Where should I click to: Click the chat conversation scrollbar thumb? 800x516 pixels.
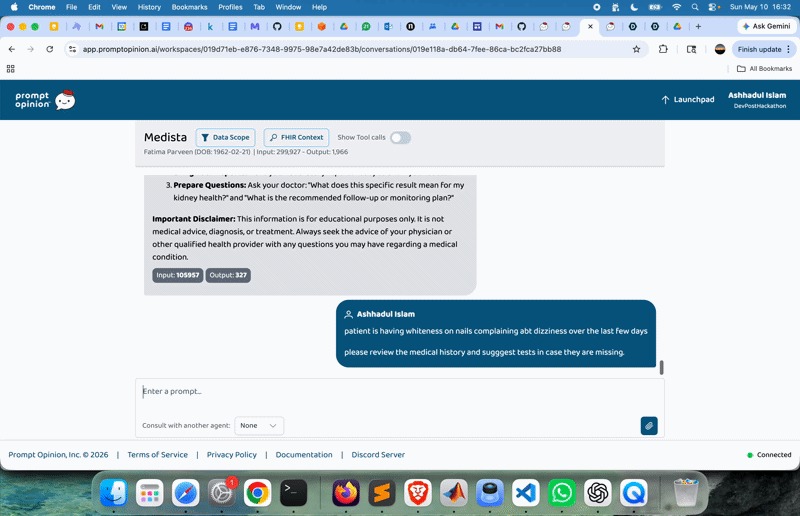tap(662, 367)
